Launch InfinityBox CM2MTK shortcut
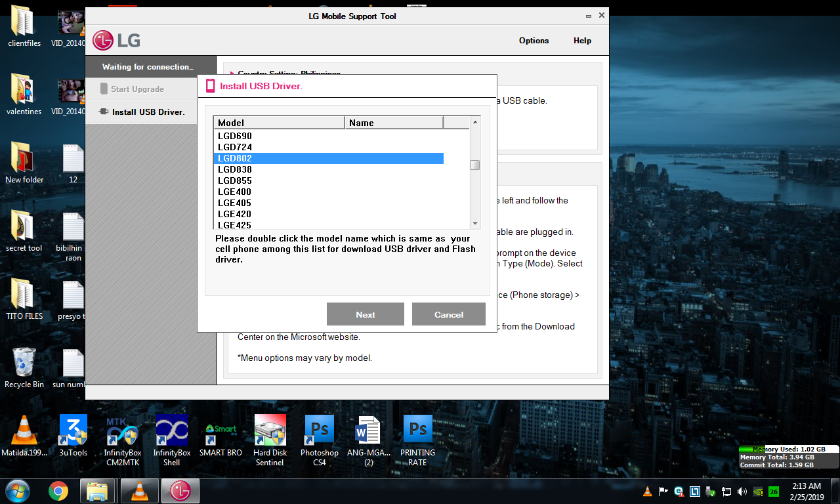840x504 pixels. click(x=123, y=441)
